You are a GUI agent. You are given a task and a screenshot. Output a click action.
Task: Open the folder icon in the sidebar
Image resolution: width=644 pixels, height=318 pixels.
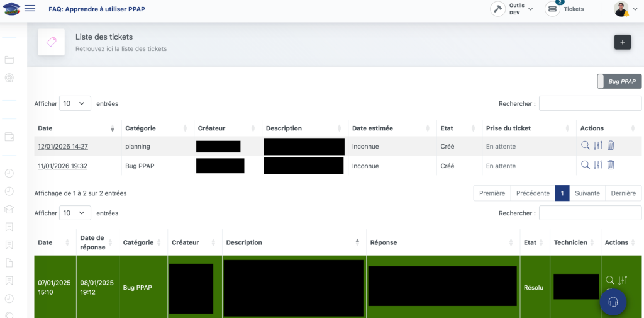coord(9,60)
